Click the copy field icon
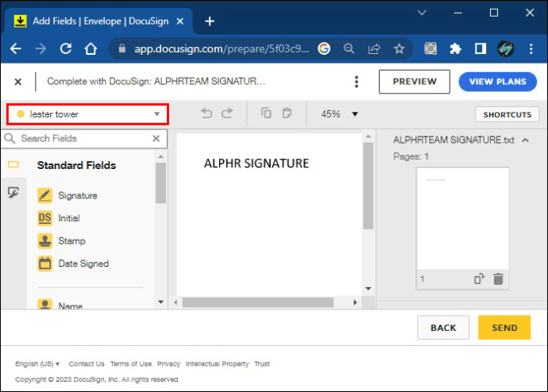This screenshot has height=392, width=548. pyautogui.click(x=266, y=113)
